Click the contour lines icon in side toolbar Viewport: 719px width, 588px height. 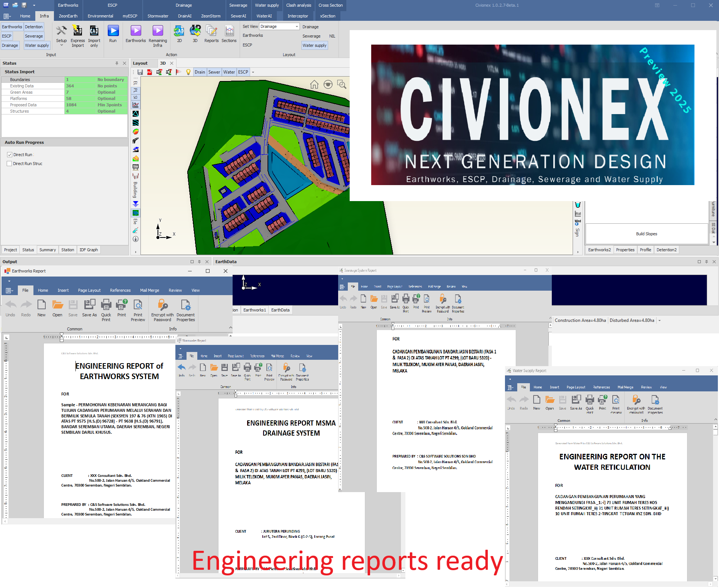(136, 123)
